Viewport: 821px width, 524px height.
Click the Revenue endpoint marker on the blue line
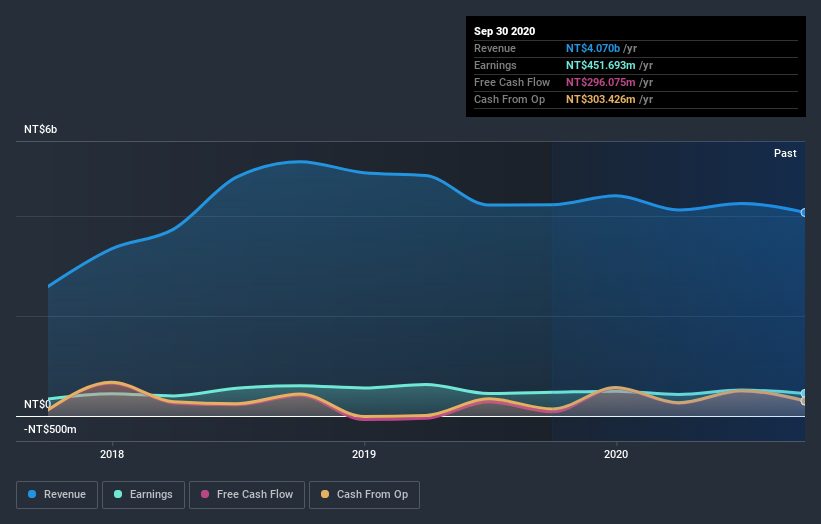(804, 213)
